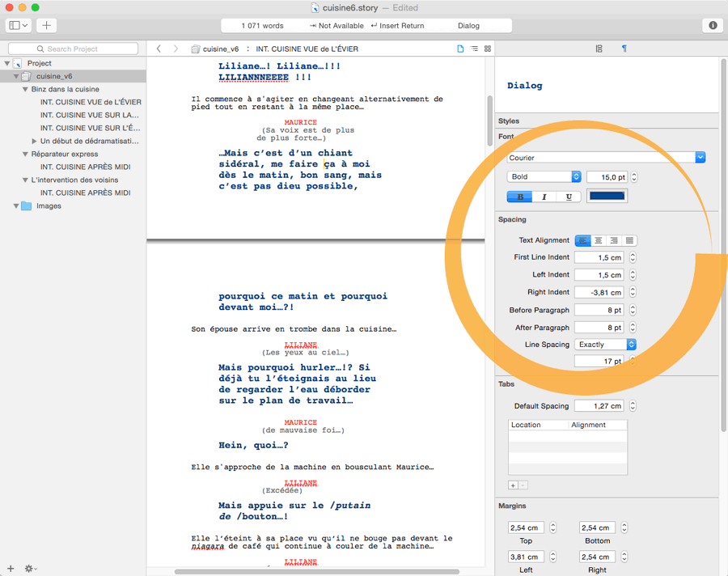Open the Line Spacing Exactly dropdown

[605, 344]
